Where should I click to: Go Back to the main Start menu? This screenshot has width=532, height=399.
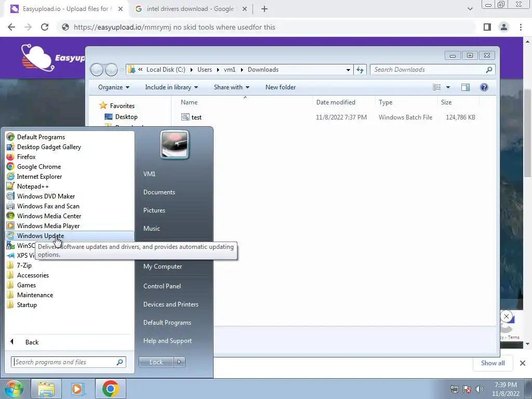32,342
